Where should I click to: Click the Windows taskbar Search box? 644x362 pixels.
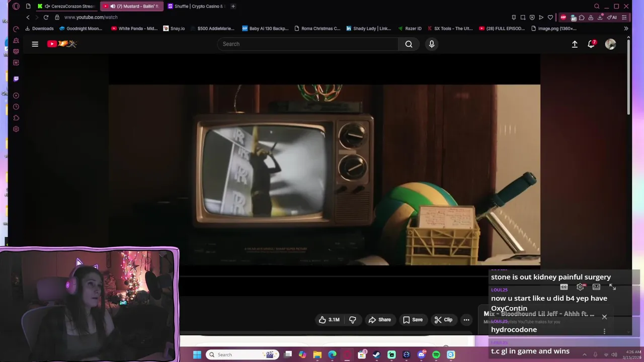pyautogui.click(x=242, y=355)
